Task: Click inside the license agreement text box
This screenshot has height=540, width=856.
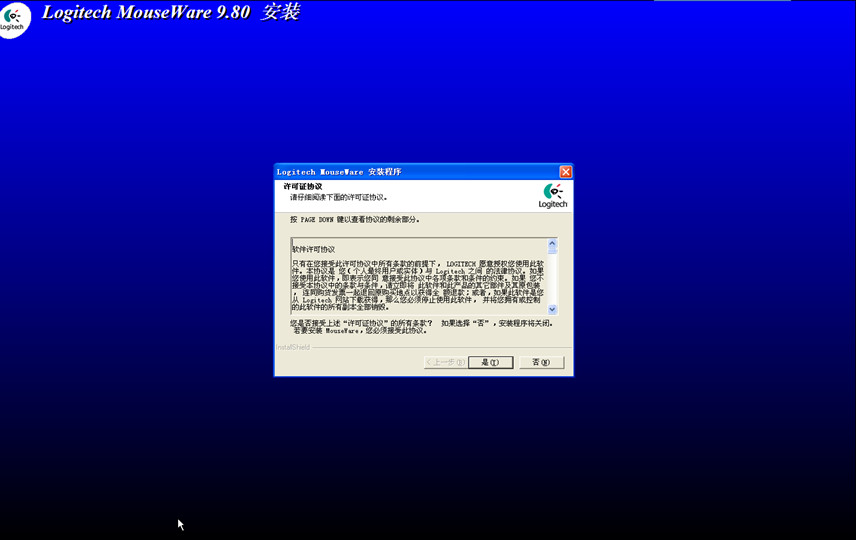Action: point(419,276)
